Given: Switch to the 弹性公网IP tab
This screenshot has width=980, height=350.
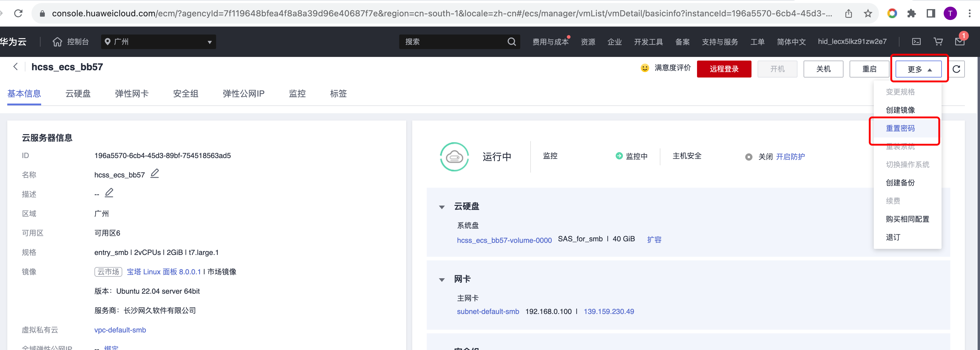Looking at the screenshot, I should click(243, 94).
